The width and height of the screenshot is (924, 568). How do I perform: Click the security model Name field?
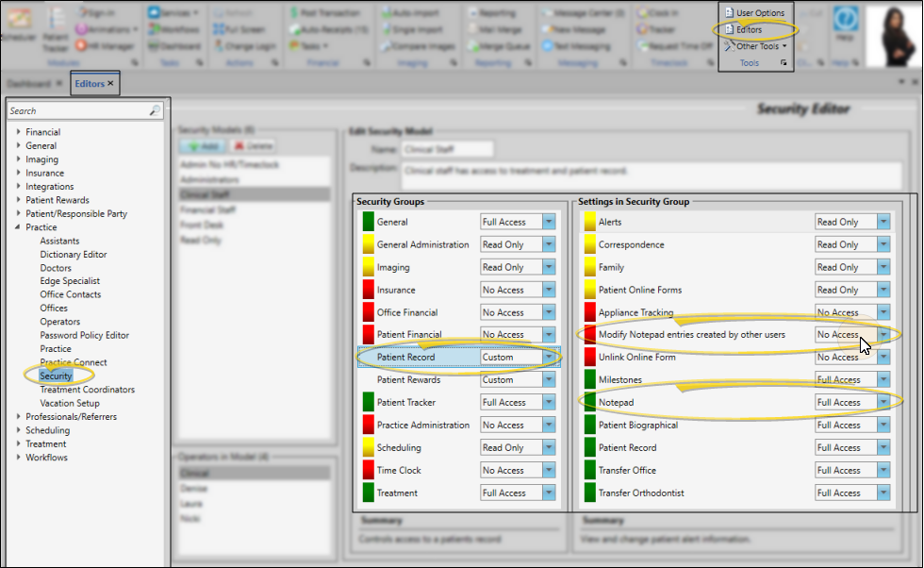pyautogui.click(x=446, y=149)
